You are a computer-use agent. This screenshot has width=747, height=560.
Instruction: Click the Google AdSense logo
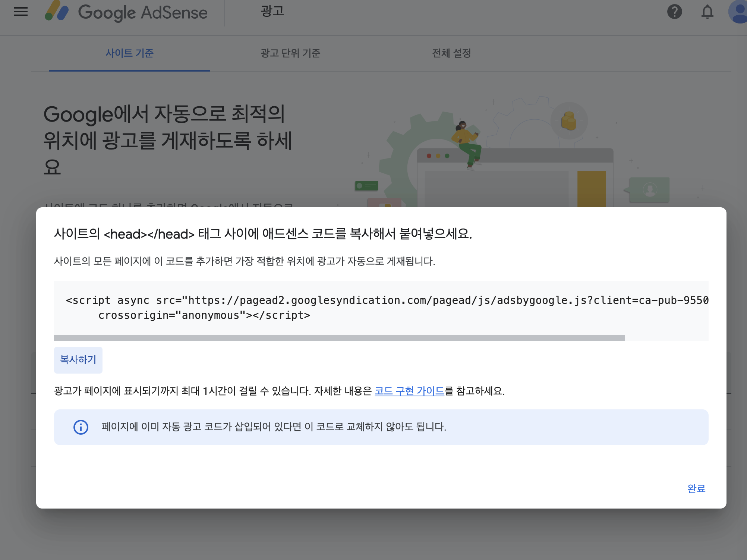point(126,12)
